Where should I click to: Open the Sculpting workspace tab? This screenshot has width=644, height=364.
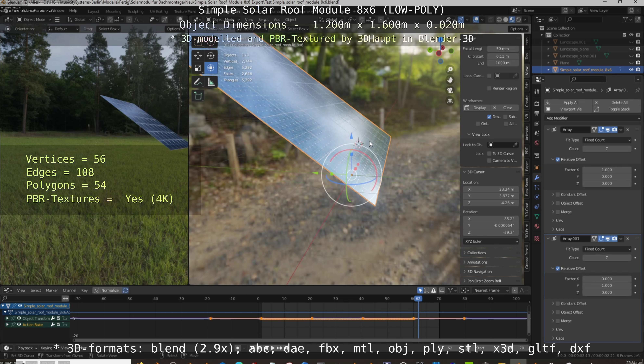pyautogui.click(x=135, y=12)
